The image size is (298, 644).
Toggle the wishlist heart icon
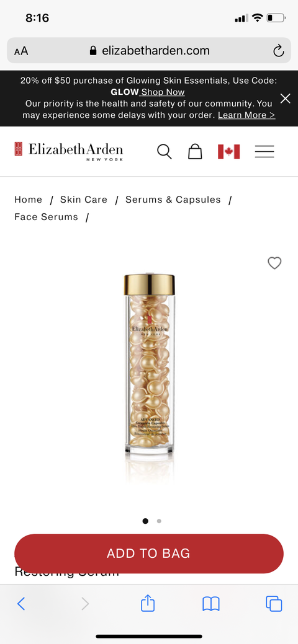click(x=274, y=263)
